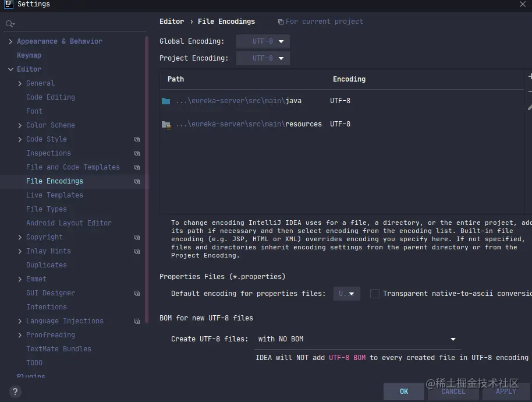The height and width of the screenshot is (402, 532).
Task: Click the settings search input field
Action: pyautogui.click(x=75, y=24)
